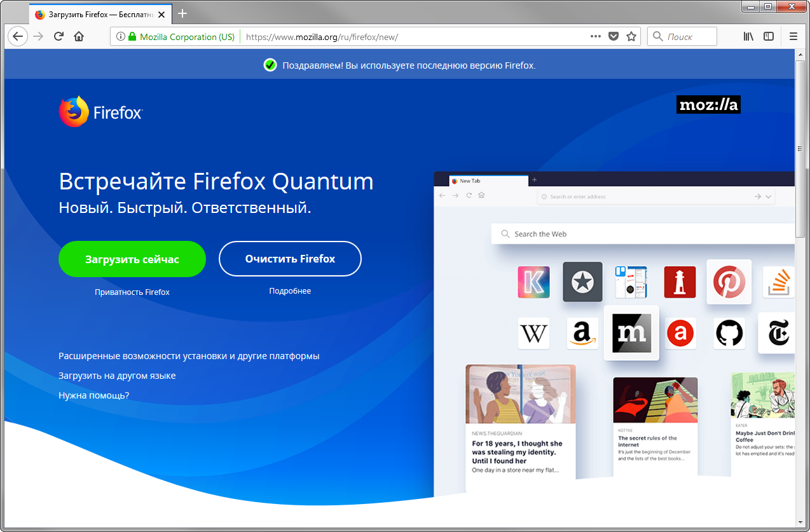Reload the current page
The image size is (810, 532).
pos(58,36)
